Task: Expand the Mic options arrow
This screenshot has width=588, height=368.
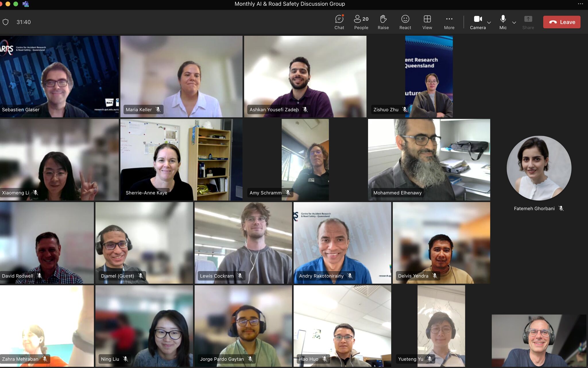Action: [514, 22]
